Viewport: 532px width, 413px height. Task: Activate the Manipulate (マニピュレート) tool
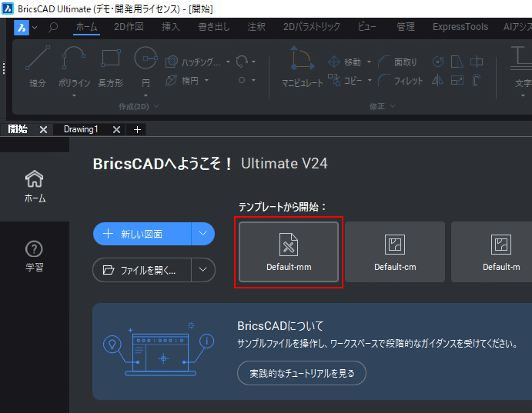(x=302, y=67)
